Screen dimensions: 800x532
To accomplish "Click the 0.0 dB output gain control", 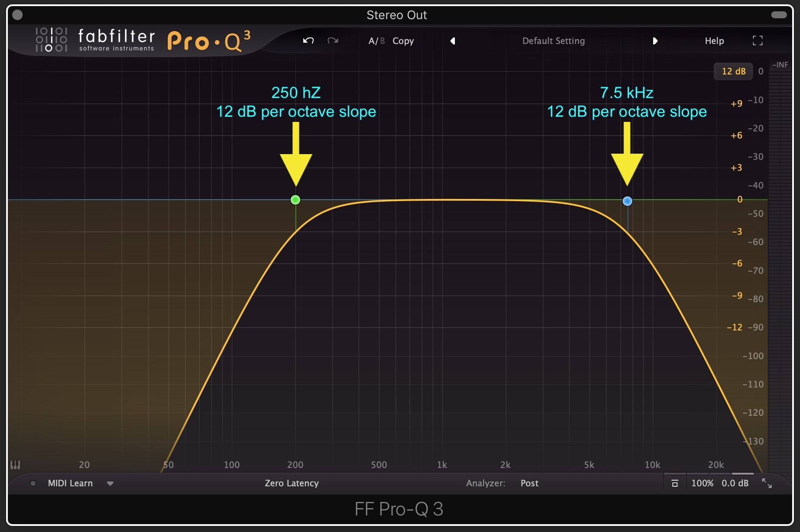I will 735,483.
